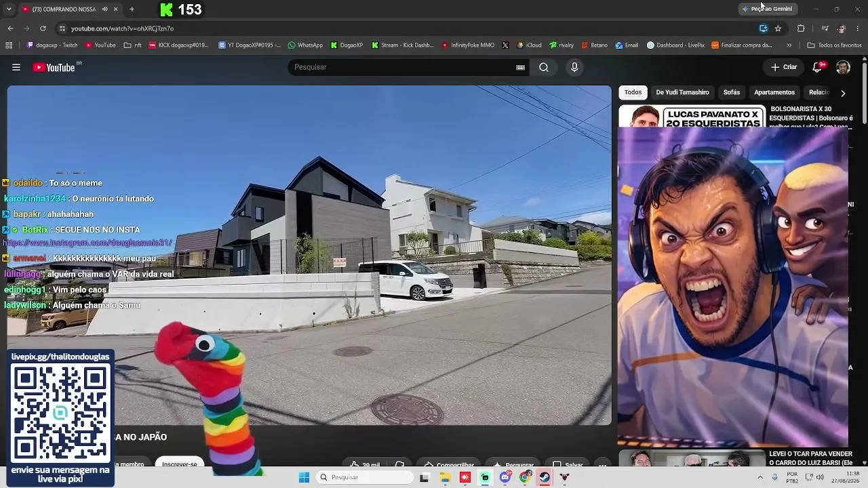Viewport: 868px width, 488px height.
Task: Open the rivalry bookmark
Action: click(562, 45)
